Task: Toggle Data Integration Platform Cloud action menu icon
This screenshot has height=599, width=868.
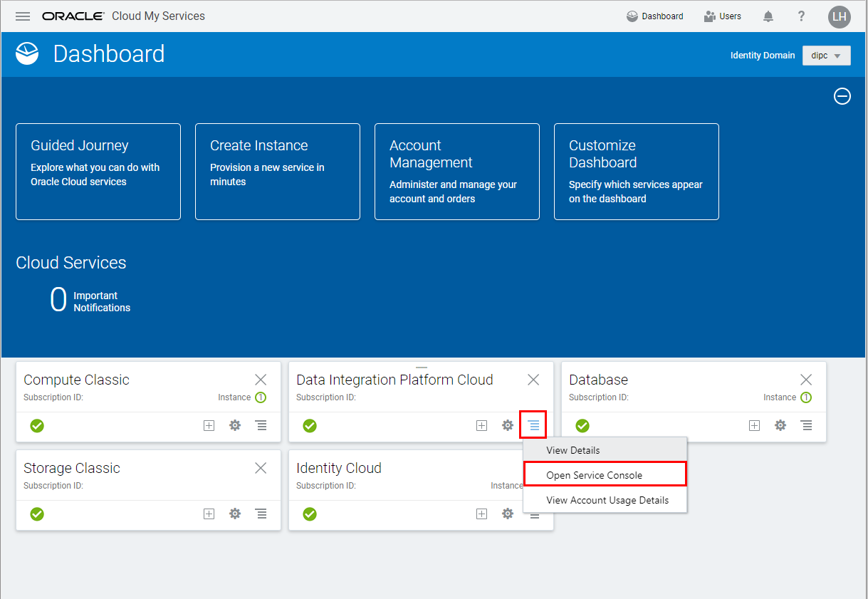Action: point(533,425)
